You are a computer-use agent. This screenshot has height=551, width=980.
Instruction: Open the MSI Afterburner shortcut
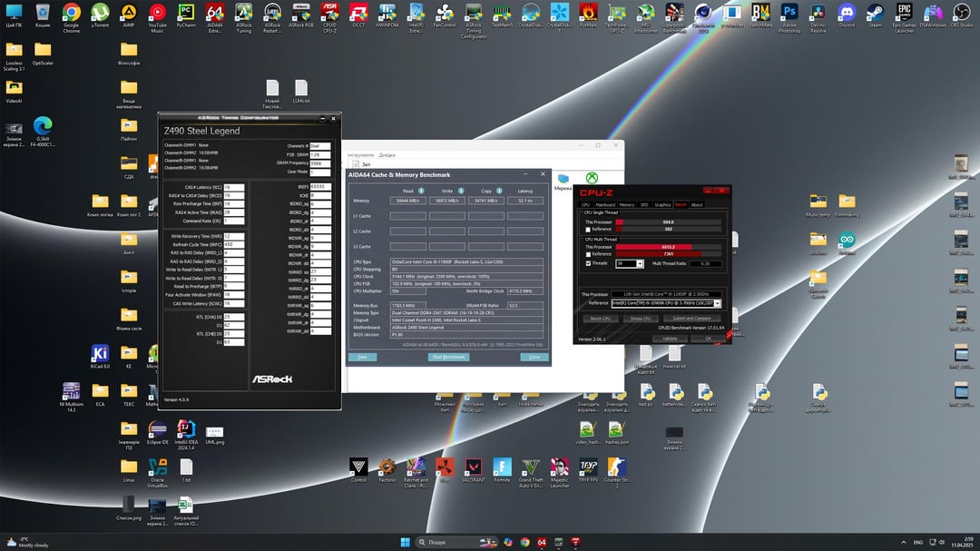click(646, 17)
